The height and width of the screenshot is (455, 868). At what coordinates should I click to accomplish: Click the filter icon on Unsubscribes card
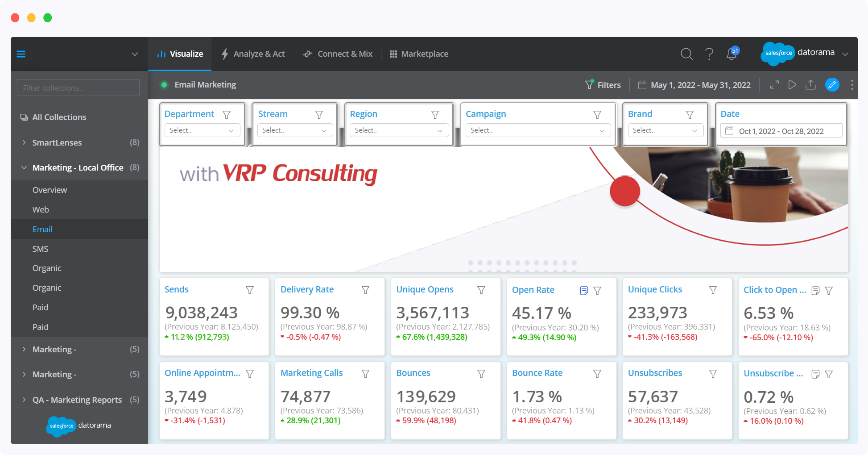pos(713,374)
